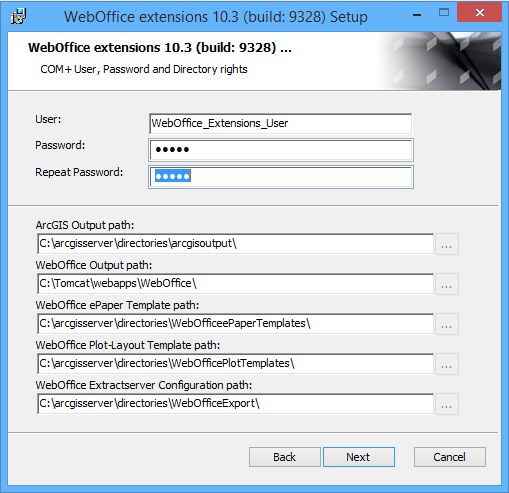The image size is (509, 493).
Task: Click 'COM+ User, Password and Directory rights' subtitle
Action: pyautogui.click(x=144, y=69)
